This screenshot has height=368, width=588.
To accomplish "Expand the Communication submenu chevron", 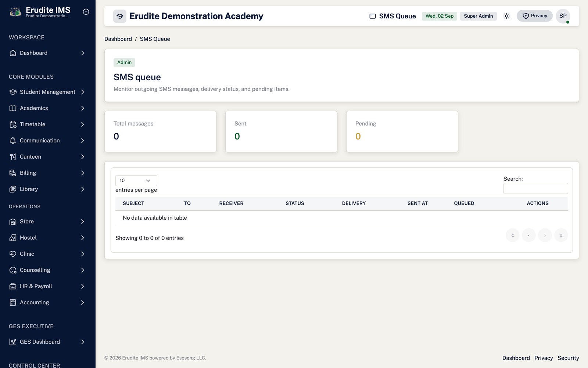I will click(x=83, y=141).
